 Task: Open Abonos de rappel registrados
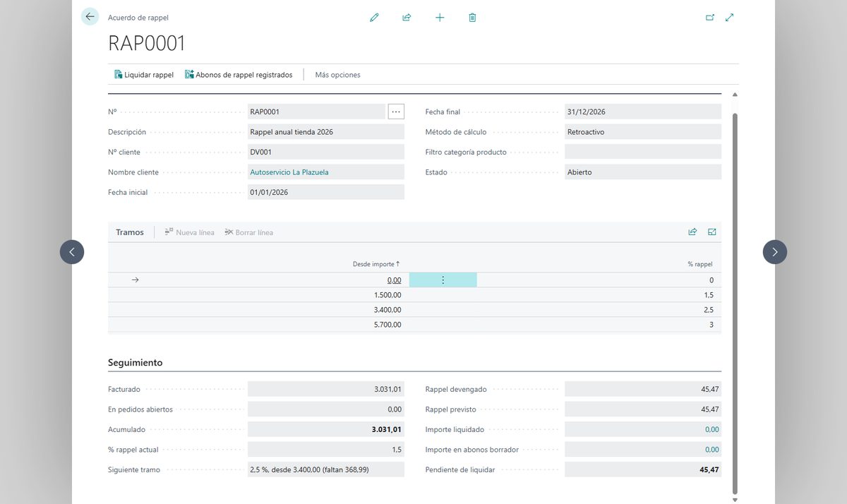(x=239, y=75)
